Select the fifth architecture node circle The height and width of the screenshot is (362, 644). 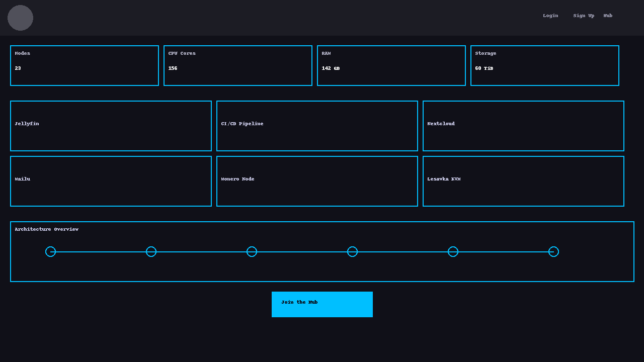[453, 252]
